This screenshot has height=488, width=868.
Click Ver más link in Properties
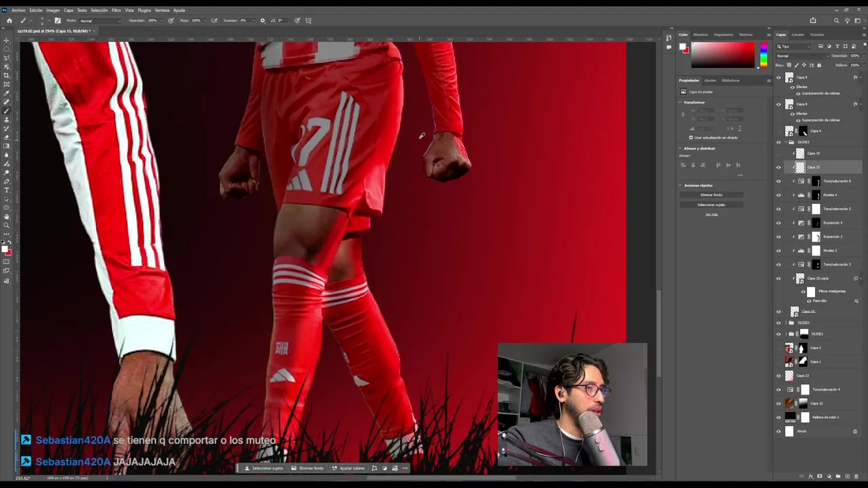[x=711, y=214]
